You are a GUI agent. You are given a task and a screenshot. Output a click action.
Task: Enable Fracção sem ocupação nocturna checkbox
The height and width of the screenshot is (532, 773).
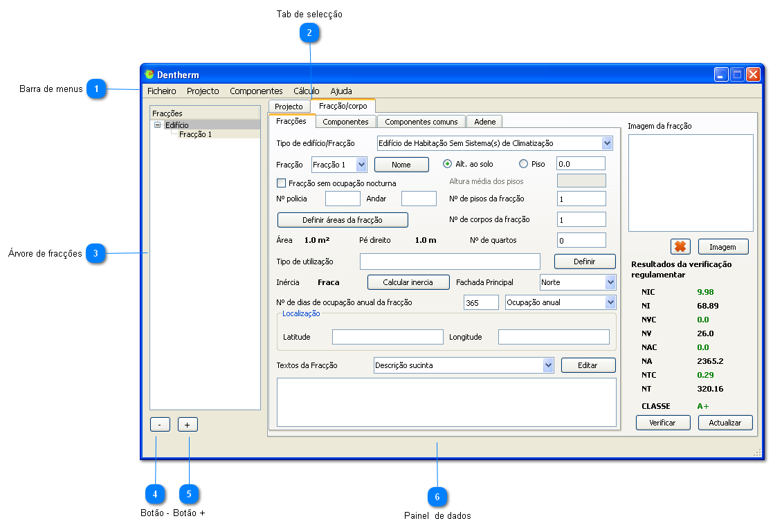[281, 183]
